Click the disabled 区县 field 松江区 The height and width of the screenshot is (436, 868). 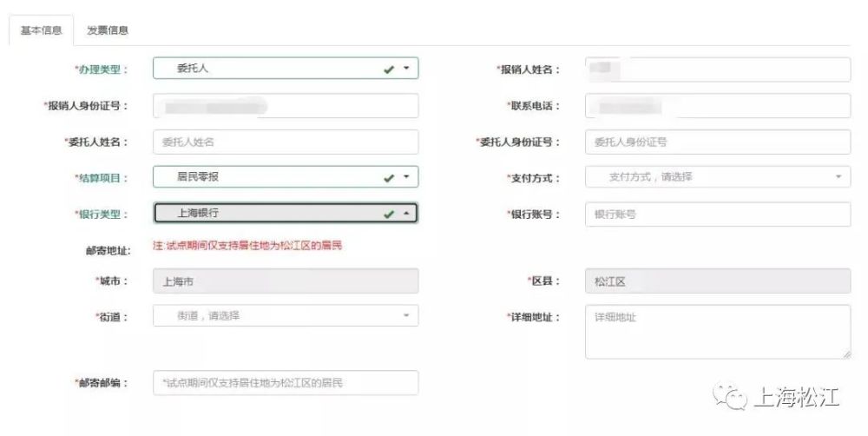point(717,281)
